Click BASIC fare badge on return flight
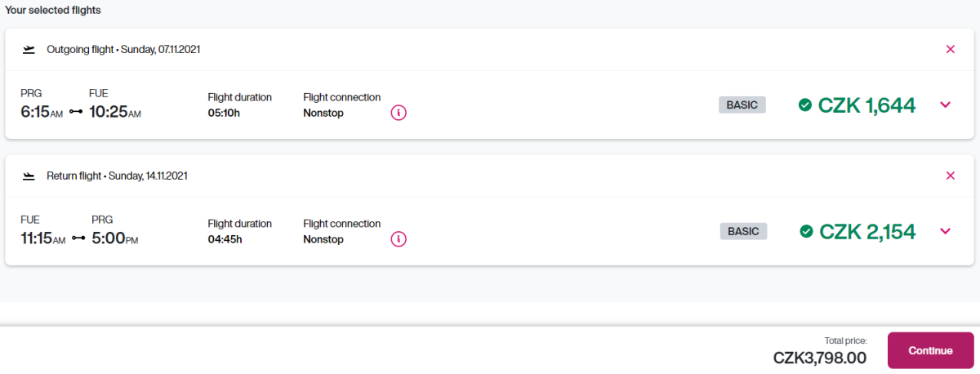This screenshot has width=980, height=374. pos(743,231)
